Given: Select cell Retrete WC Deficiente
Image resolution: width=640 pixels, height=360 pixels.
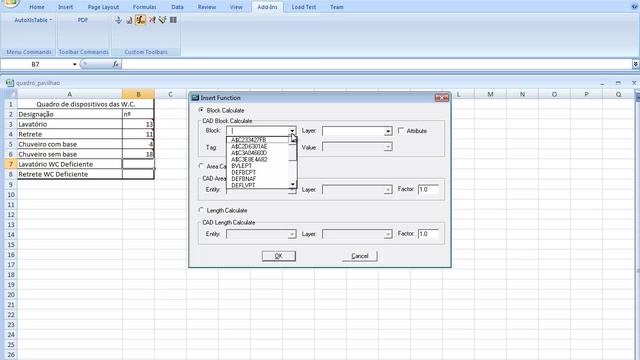Looking at the screenshot, I should (70, 174).
